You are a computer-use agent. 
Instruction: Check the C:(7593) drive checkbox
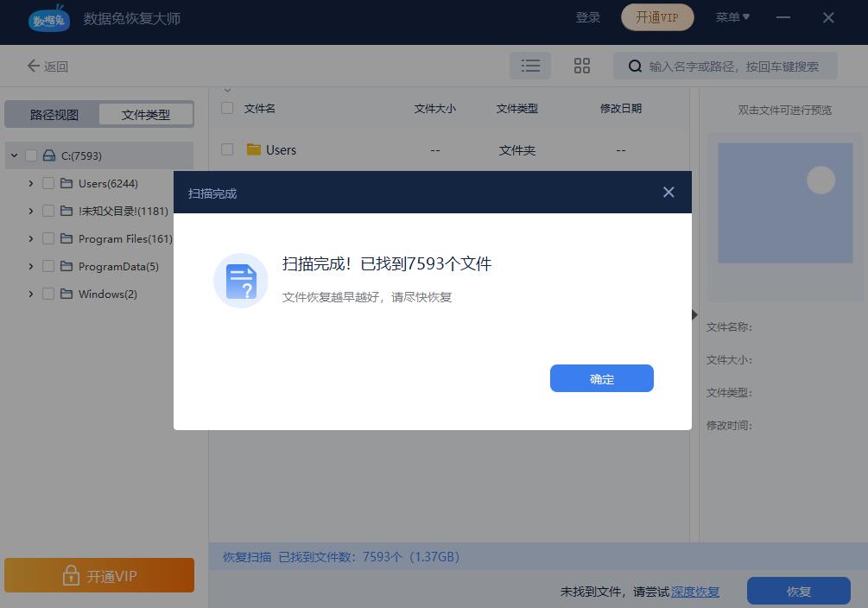click(x=30, y=155)
